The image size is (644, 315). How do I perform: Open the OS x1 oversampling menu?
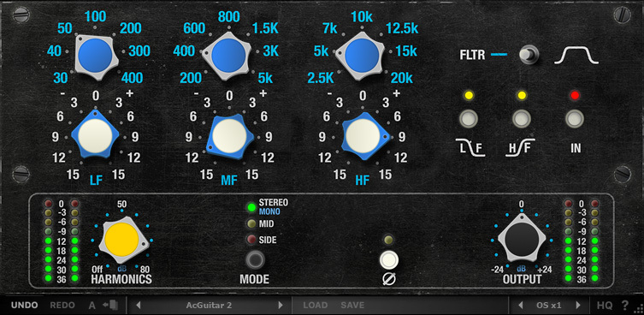click(549, 305)
